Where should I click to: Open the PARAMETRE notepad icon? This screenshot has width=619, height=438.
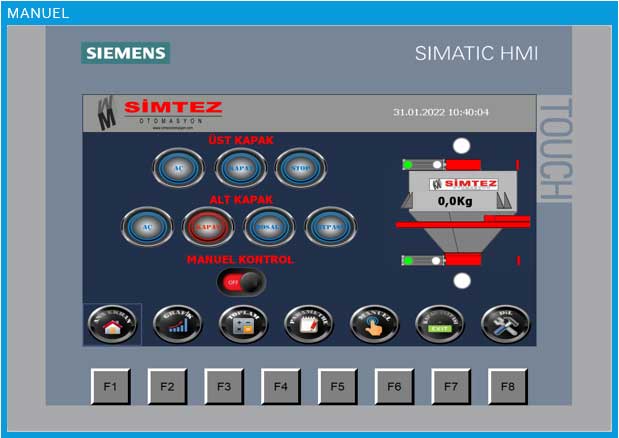pos(308,324)
